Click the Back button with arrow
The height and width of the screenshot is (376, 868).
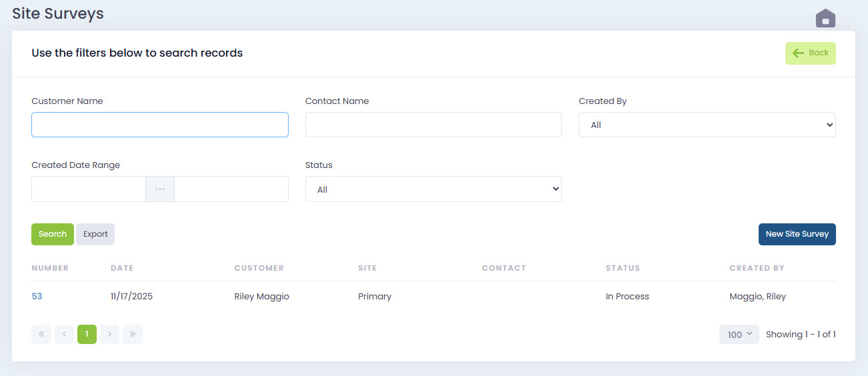(810, 53)
